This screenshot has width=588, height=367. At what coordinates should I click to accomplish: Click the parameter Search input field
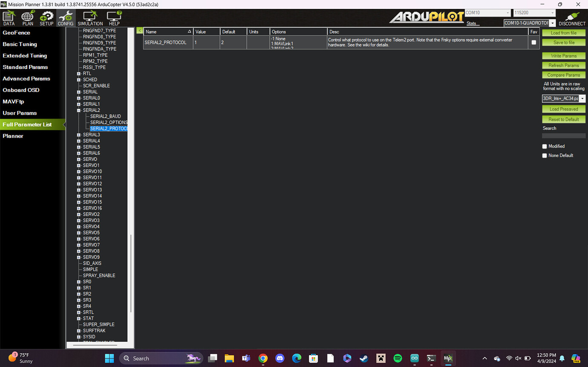click(x=563, y=136)
